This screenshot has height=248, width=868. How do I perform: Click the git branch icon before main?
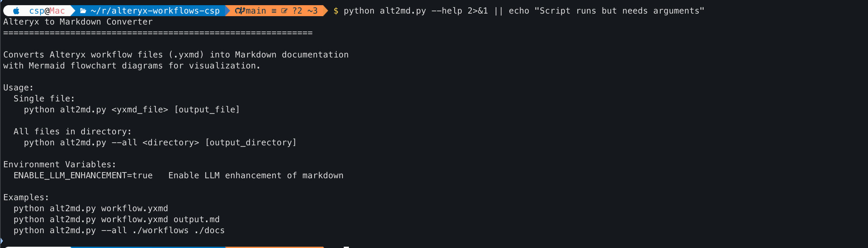[x=240, y=11]
